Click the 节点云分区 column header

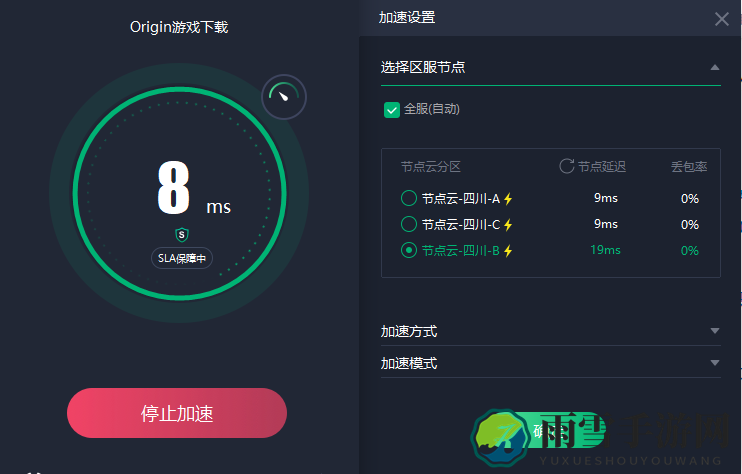431,167
